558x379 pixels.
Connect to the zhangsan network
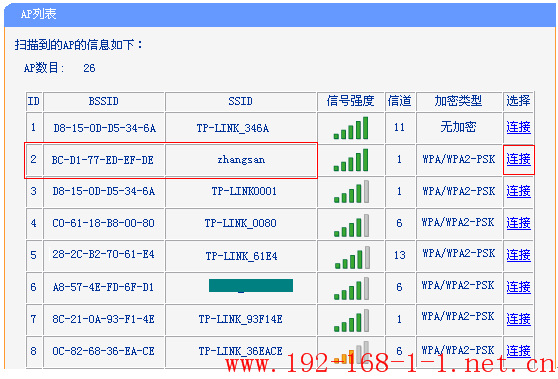(518, 159)
